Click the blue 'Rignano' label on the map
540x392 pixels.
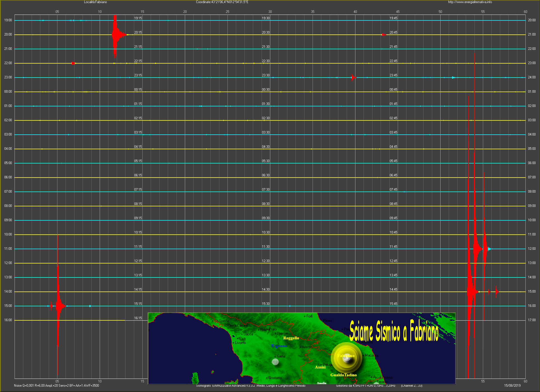point(279,346)
